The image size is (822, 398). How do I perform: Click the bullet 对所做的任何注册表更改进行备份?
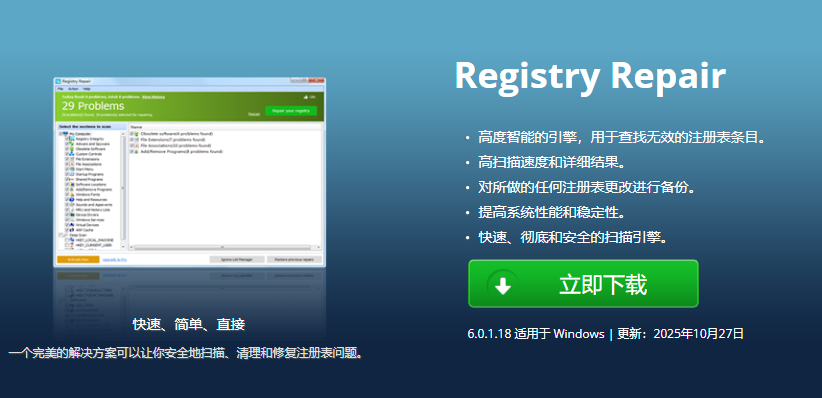587,187
